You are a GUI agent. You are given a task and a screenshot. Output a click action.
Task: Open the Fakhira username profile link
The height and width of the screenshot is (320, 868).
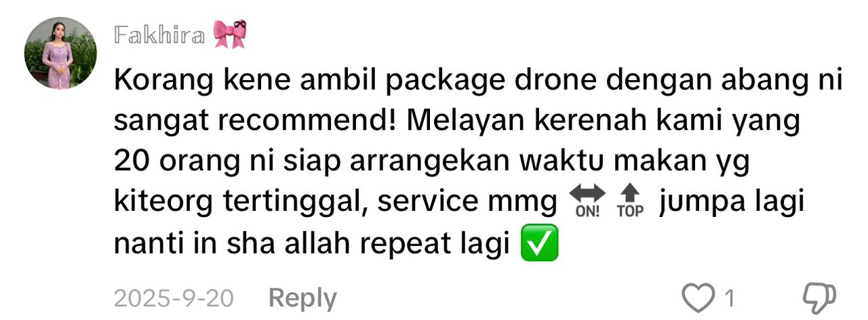(x=159, y=35)
